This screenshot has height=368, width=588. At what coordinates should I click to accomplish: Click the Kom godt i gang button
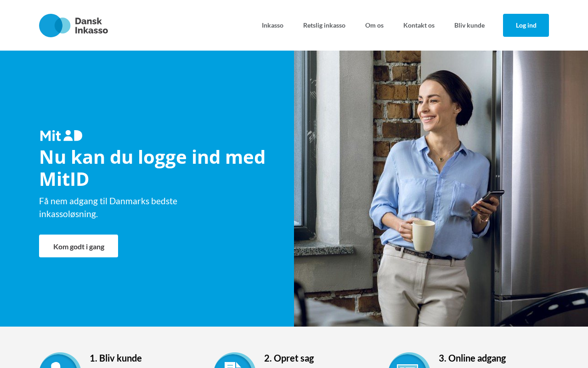79,246
